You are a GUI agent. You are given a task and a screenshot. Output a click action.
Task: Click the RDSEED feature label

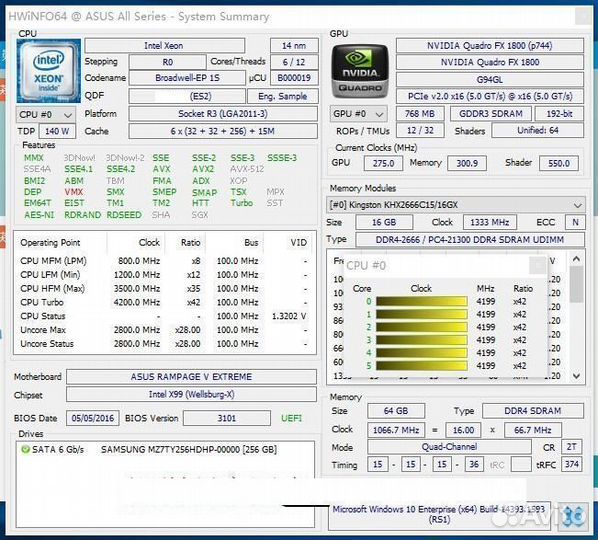point(124,215)
